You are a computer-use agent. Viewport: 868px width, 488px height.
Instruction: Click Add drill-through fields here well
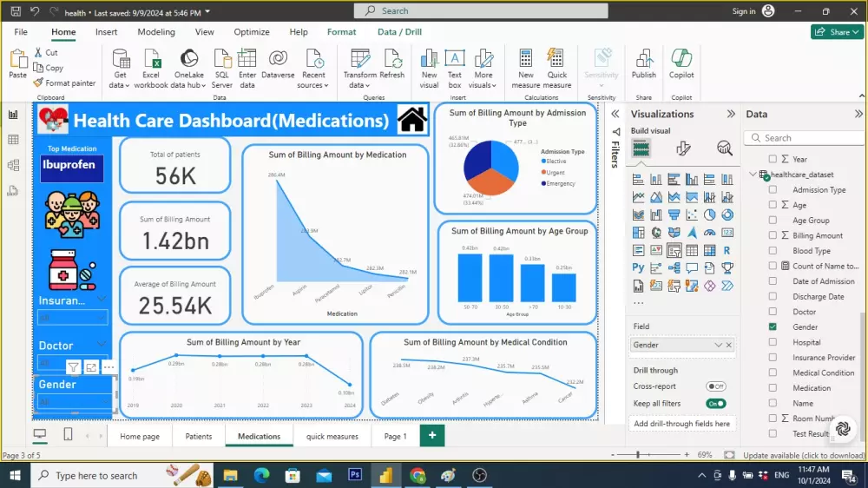point(681,423)
